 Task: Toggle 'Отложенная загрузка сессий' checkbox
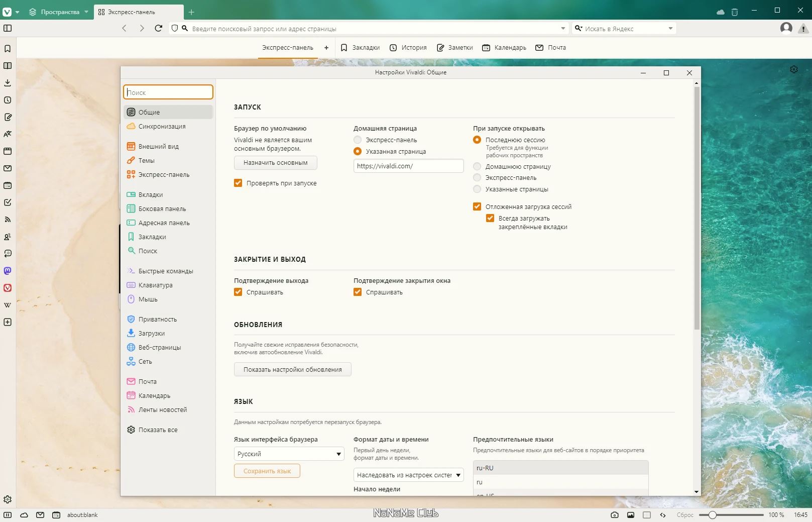(477, 206)
